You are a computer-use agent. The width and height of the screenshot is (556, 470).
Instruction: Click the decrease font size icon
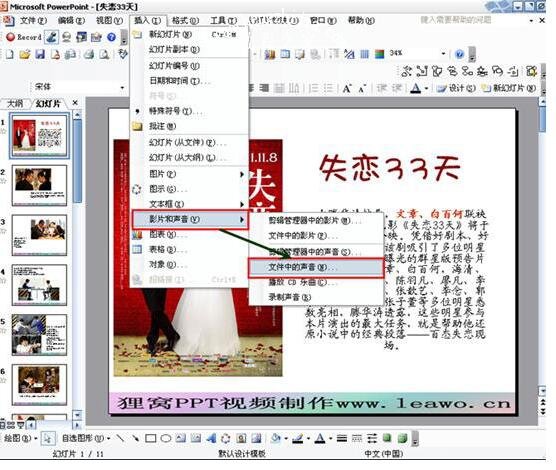point(361,88)
